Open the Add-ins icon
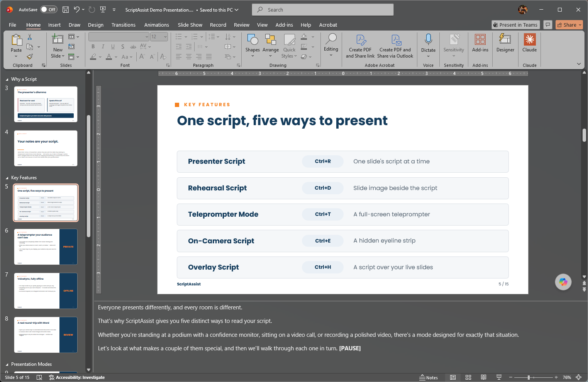The height and width of the screenshot is (382, 588). point(480,39)
